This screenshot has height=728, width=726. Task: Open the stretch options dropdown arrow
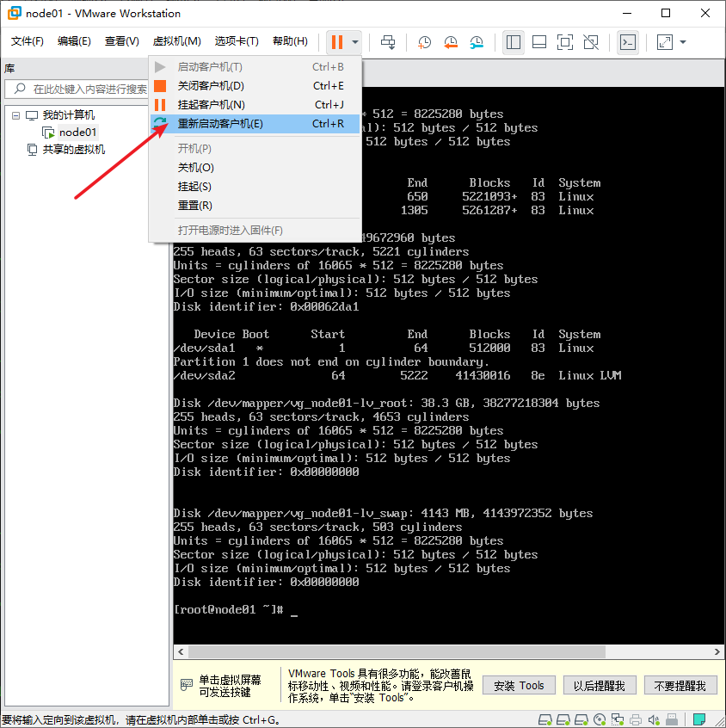683,42
